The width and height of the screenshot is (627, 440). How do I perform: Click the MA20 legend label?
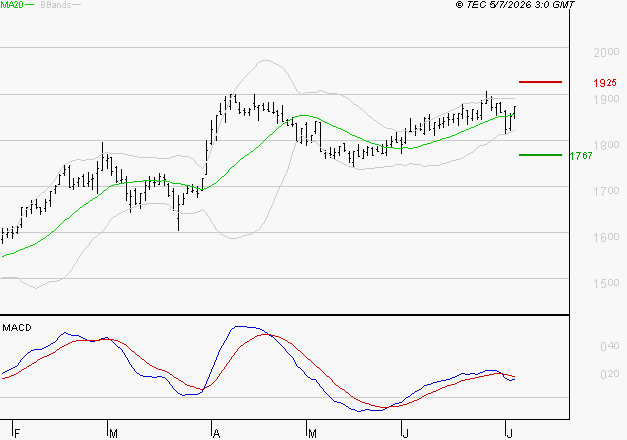pyautogui.click(x=12, y=5)
